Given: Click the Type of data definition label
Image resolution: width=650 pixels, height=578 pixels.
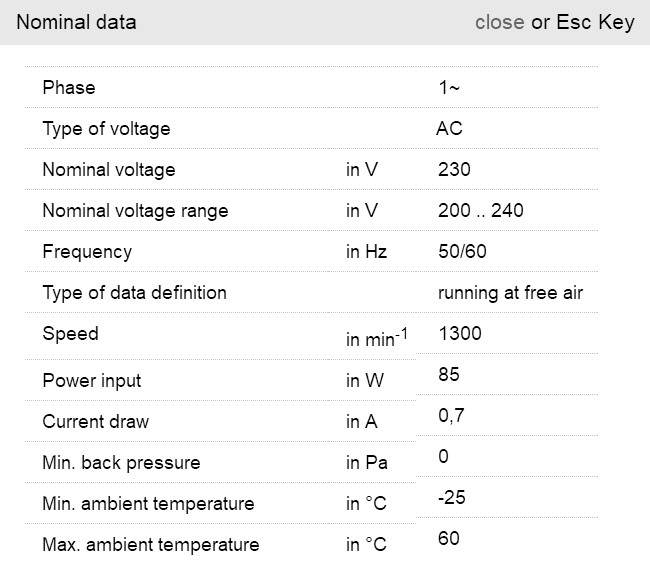Looking at the screenshot, I should point(134,293).
